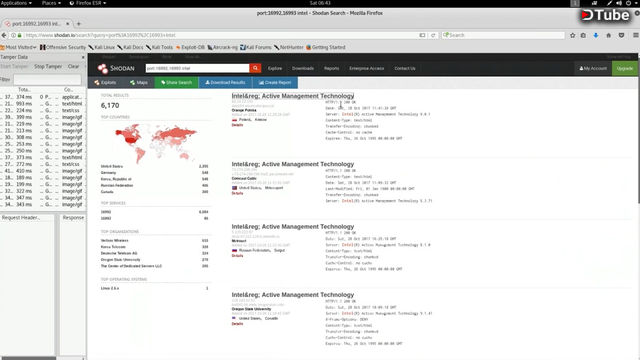640x360 pixels.
Task: Click the Shodan red search button
Action: tap(256, 68)
